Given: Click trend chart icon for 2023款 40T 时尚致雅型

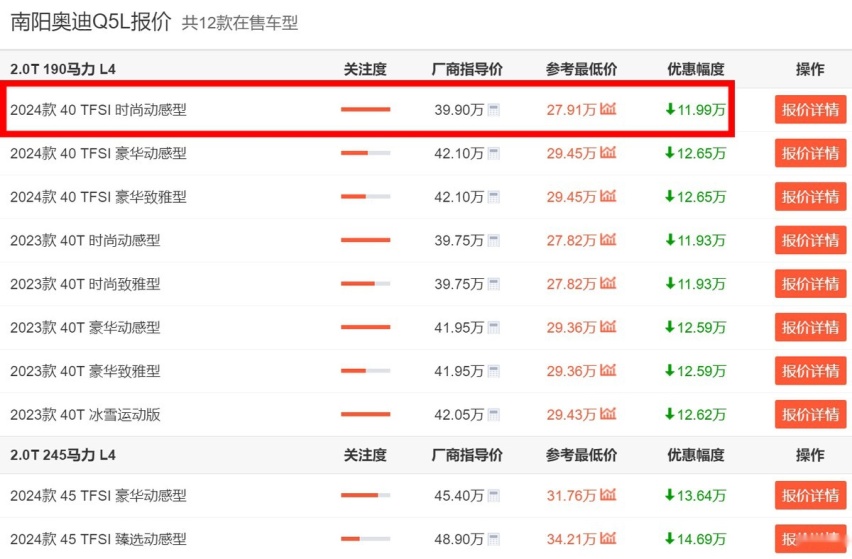Looking at the screenshot, I should [608, 283].
